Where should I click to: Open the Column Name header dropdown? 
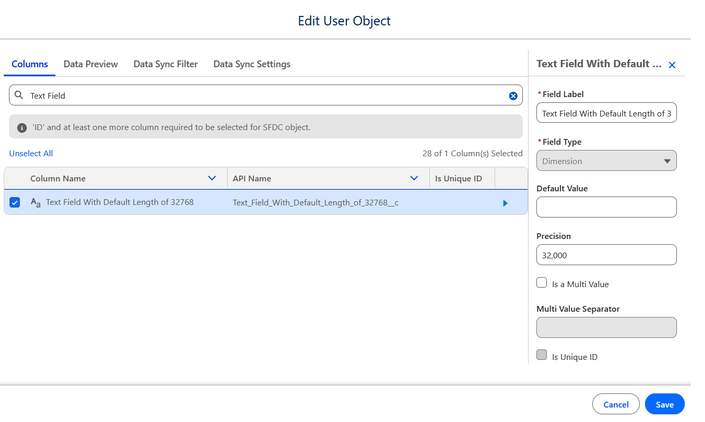(x=212, y=178)
